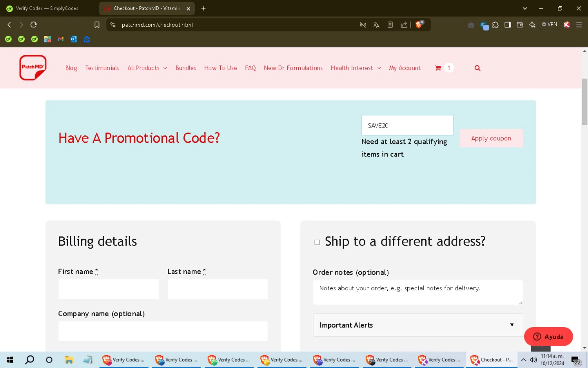Open the Bundles menu item

(x=186, y=68)
